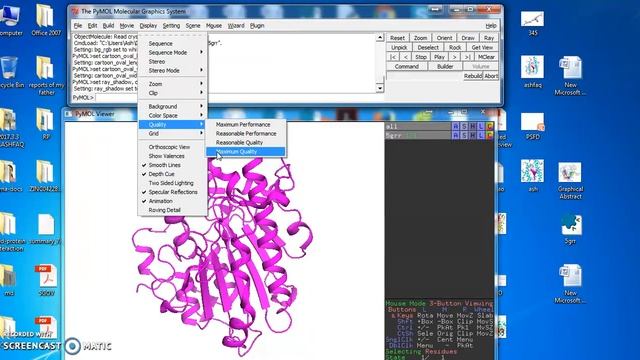Open the 345 desktop file icon

pyautogui.click(x=533, y=22)
